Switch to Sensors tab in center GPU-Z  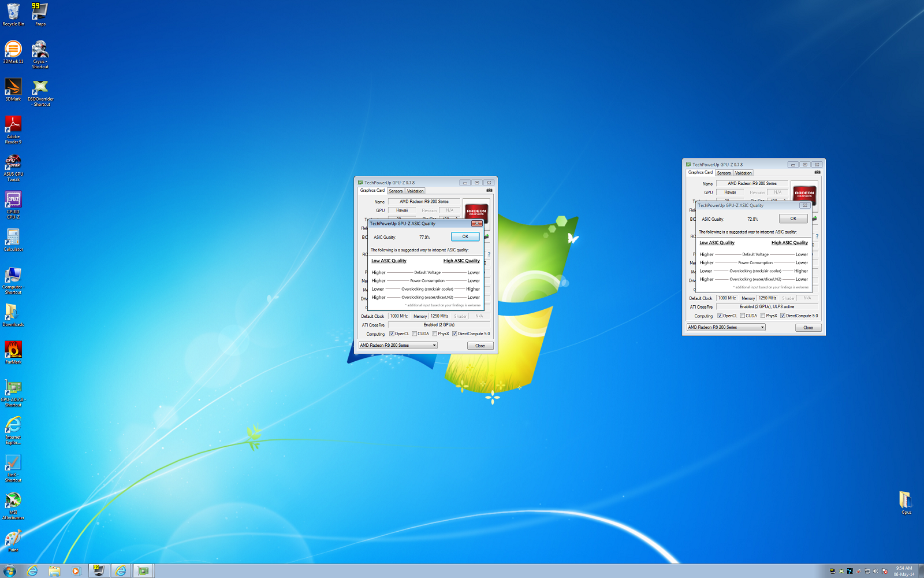click(x=396, y=191)
